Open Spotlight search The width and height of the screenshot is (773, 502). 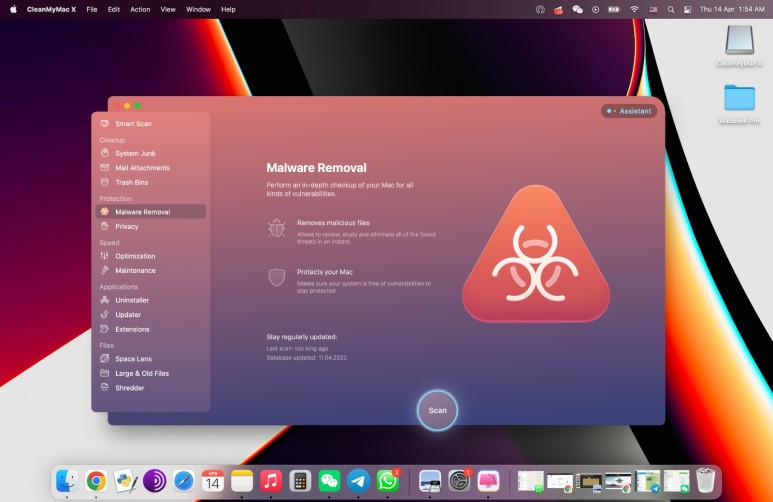tap(671, 9)
